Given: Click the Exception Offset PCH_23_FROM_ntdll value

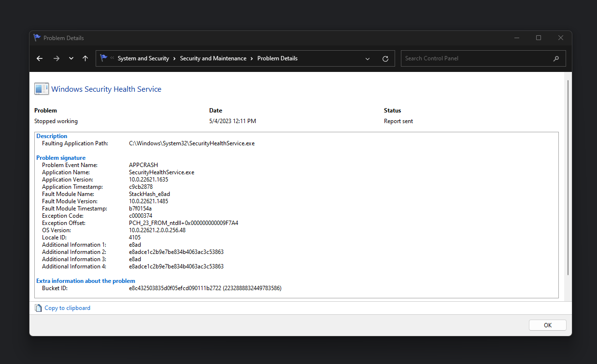Looking at the screenshot, I should pos(184,223).
